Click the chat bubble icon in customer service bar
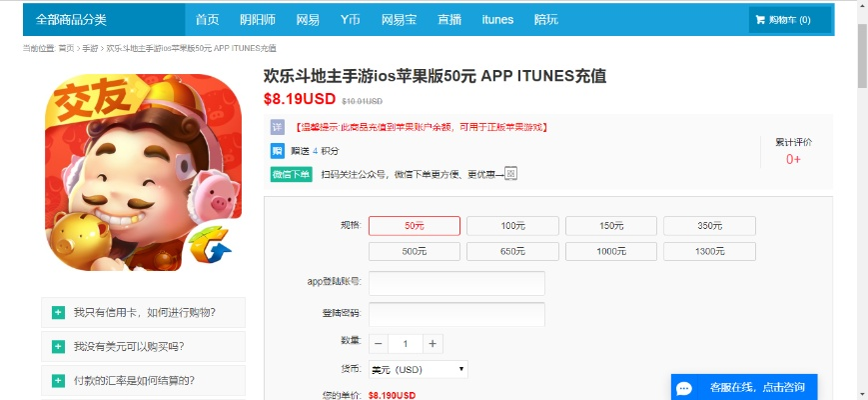 (x=683, y=388)
